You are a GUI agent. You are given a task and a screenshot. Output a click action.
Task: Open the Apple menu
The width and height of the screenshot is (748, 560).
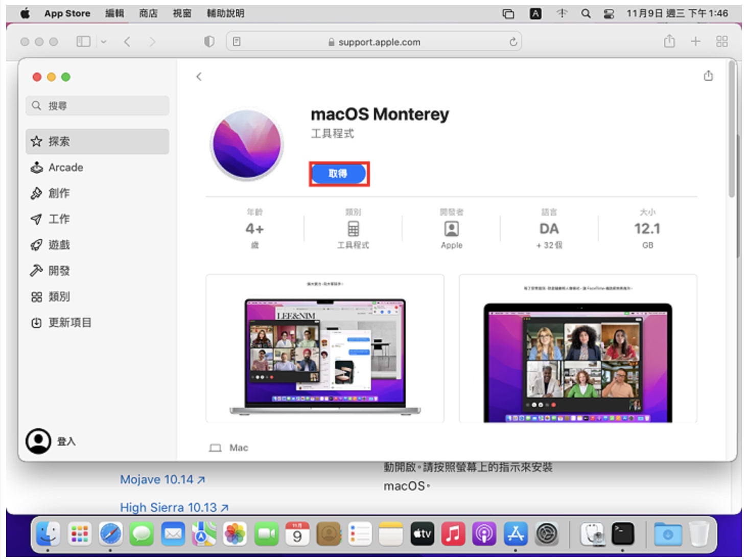[25, 13]
